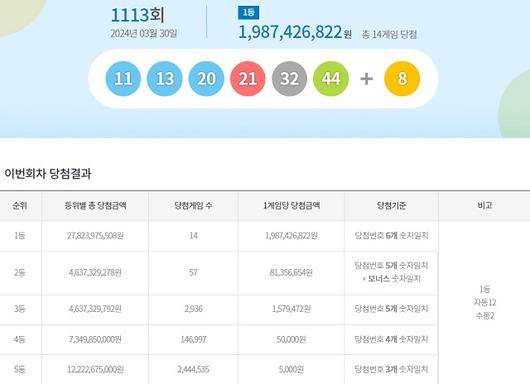Click the red ball numbered 21
This screenshot has height=384, width=530.
[x=248, y=79]
